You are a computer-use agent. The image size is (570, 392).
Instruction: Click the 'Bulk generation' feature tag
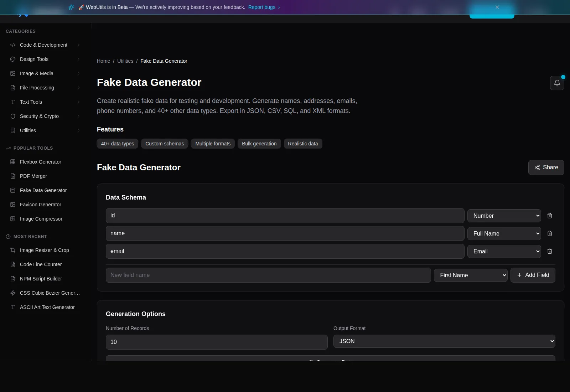pos(259,144)
